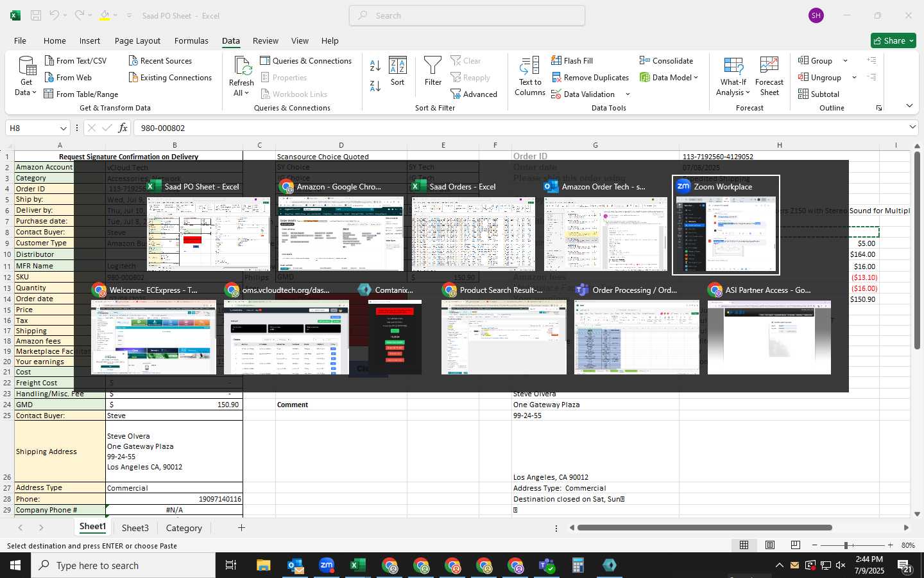This screenshot has width=924, height=578.
Task: Import data From Text/CSV
Action: 75,60
